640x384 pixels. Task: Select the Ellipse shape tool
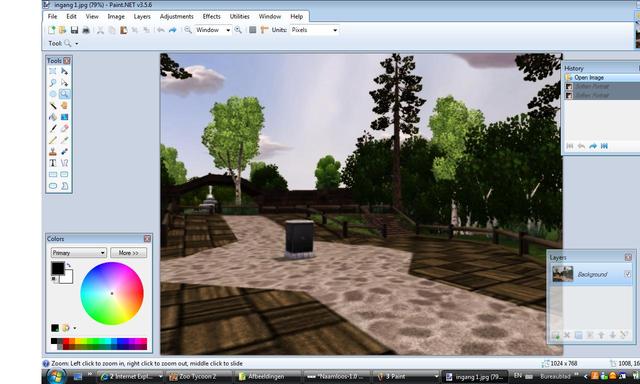pyautogui.click(x=53, y=186)
